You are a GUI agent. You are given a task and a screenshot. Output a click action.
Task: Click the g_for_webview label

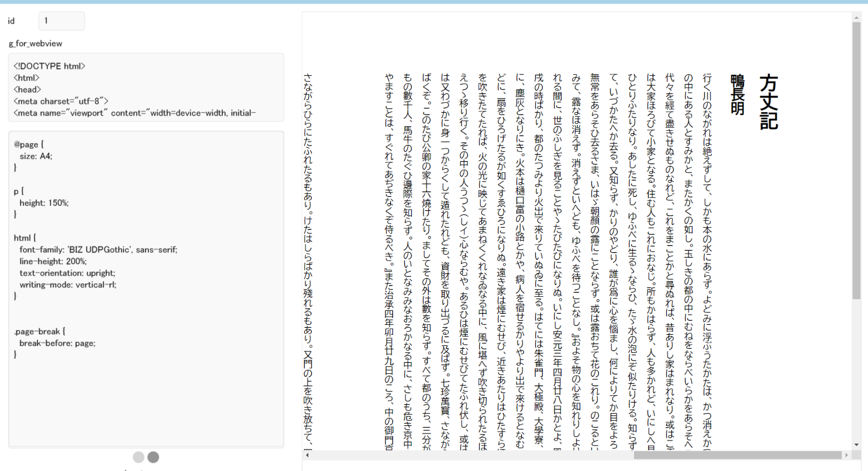[x=36, y=43]
